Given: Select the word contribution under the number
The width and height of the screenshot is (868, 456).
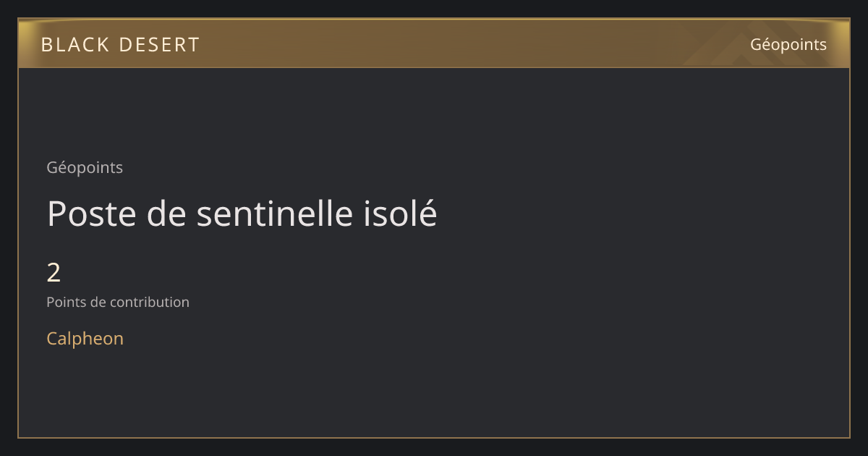Looking at the screenshot, I should (151, 303).
